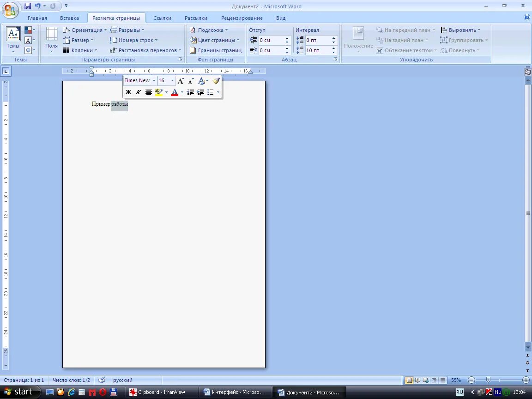Click the tab selector ruler button
Image resolution: width=532 pixels, height=399 pixels.
(6, 71)
